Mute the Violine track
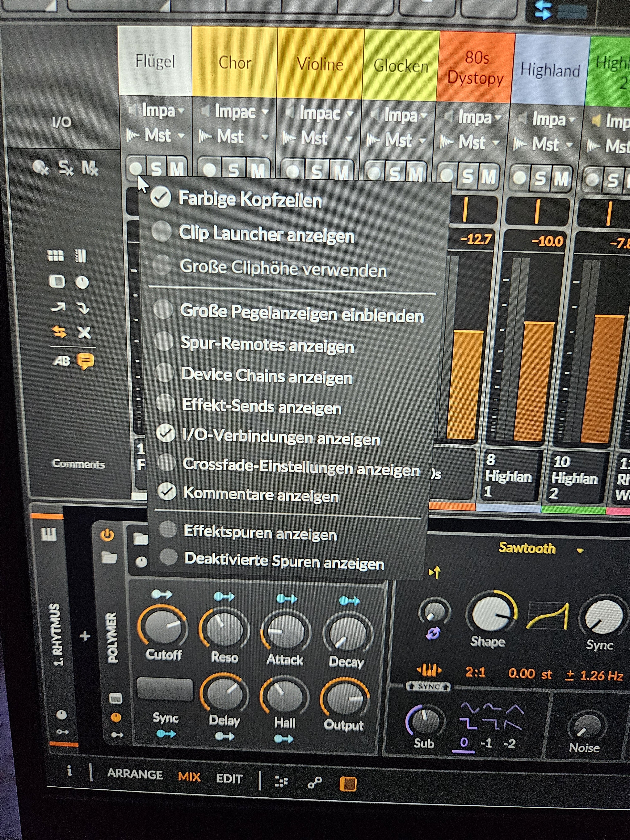Viewport: 630px width, 840px height. tap(341, 172)
